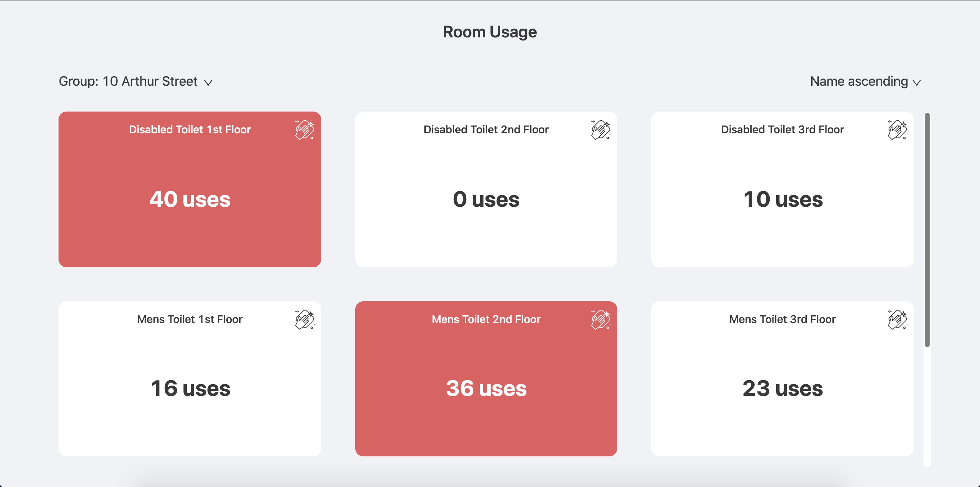Click cleaning hands icon on Disabled Toilet 3rd Floor
The height and width of the screenshot is (487, 980).
click(897, 130)
